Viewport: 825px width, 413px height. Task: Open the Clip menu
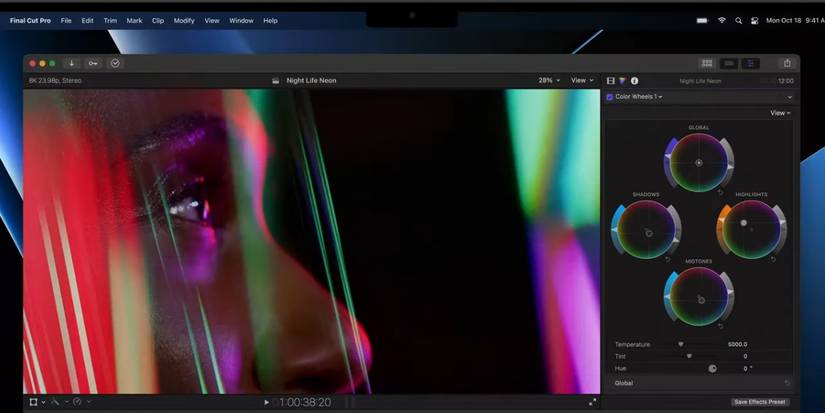pyautogui.click(x=158, y=21)
